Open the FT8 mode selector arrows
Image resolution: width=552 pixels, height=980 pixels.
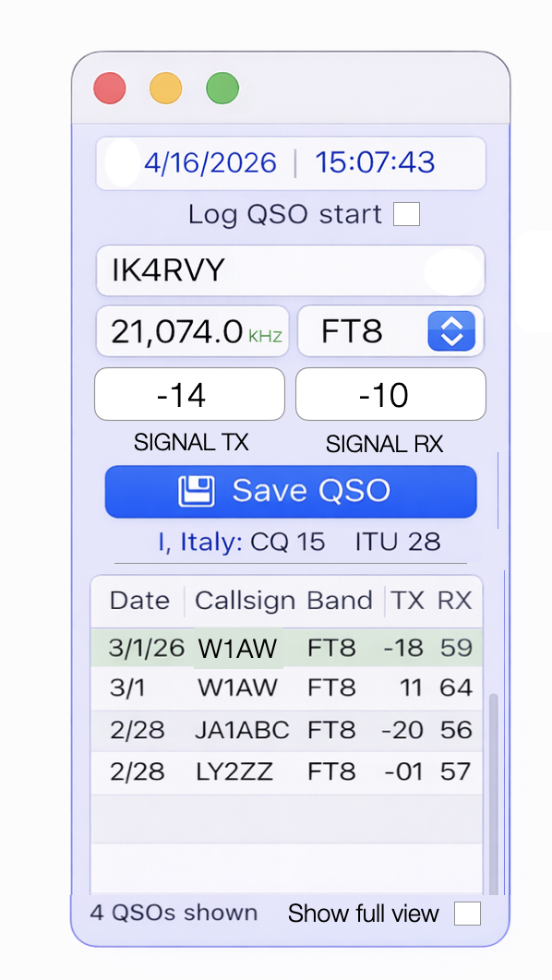click(x=451, y=331)
